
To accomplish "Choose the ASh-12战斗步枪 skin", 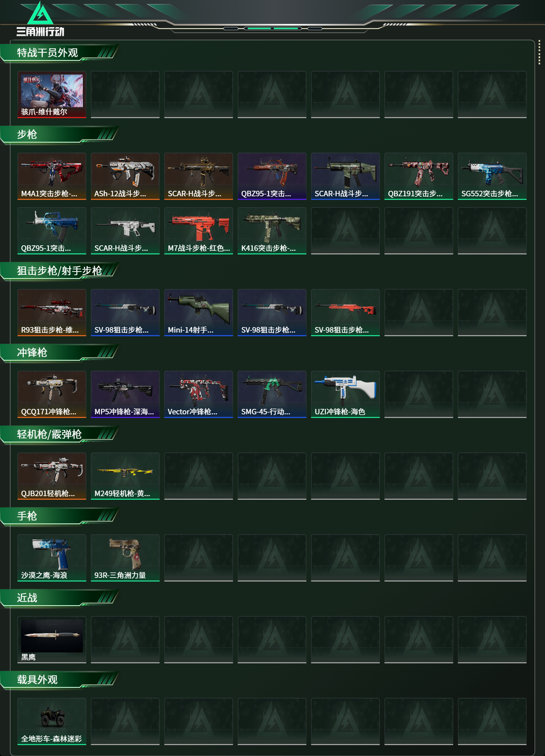I will [125, 176].
